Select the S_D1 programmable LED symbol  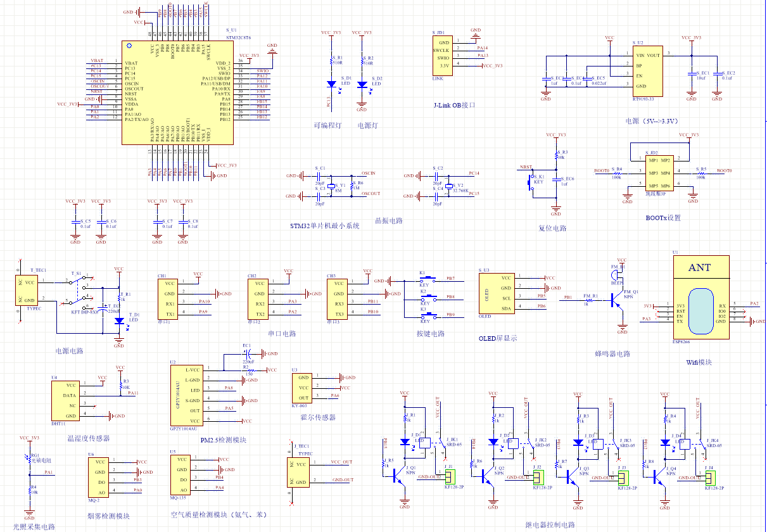coord(331,84)
